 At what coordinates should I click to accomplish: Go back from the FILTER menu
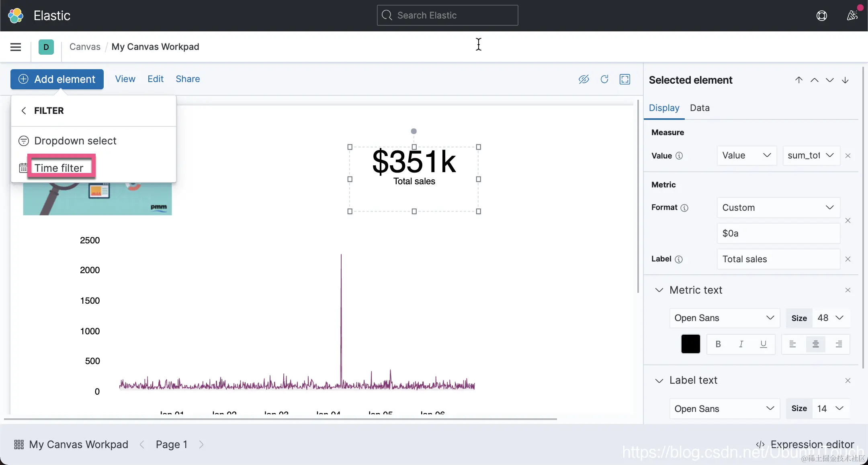[24, 111]
